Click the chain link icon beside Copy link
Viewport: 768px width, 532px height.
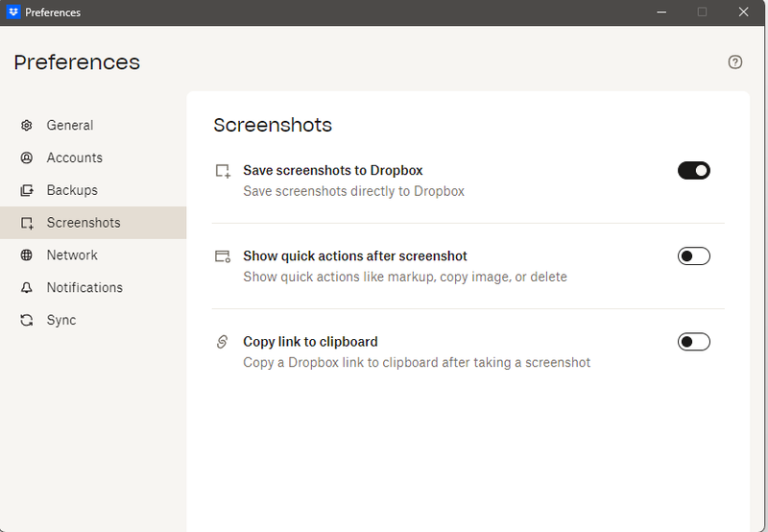coord(223,342)
